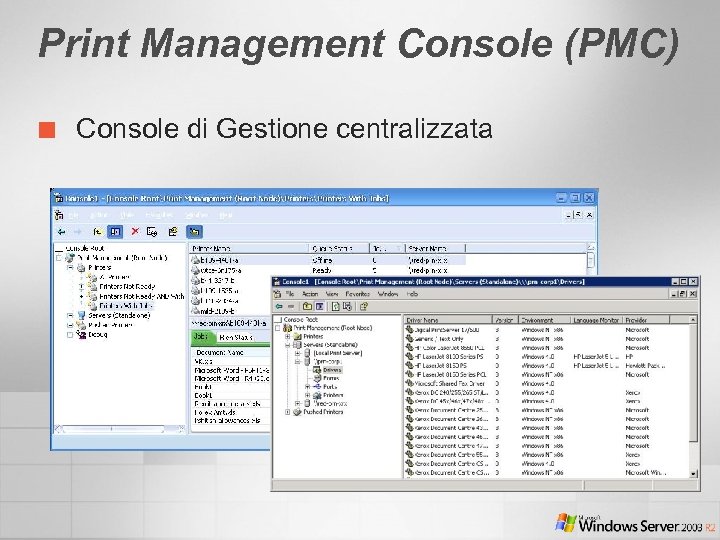Click scroll-up arrow in driver list
The image size is (720, 540).
(693, 320)
